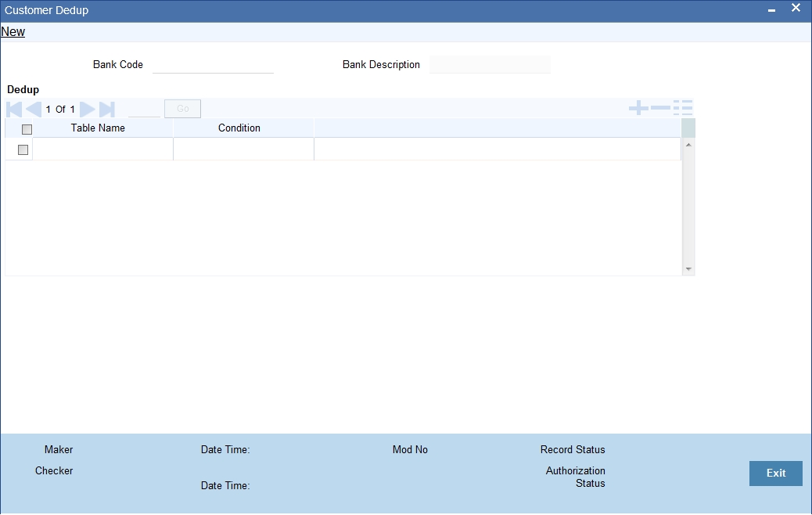
Task: Select the Table Name cell in first row
Action: [x=102, y=149]
